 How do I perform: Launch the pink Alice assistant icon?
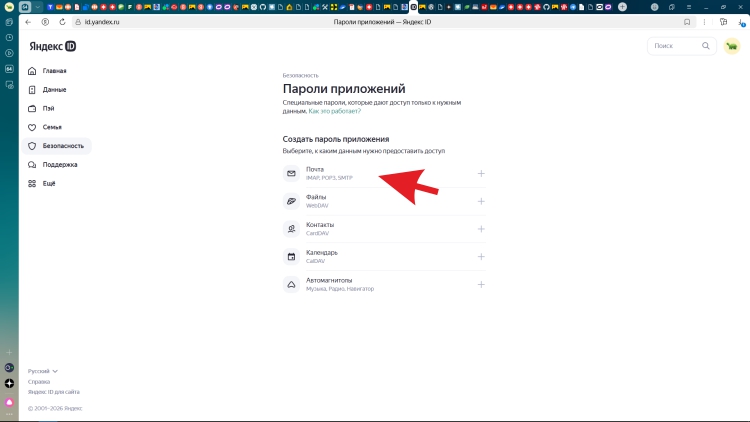point(9,402)
